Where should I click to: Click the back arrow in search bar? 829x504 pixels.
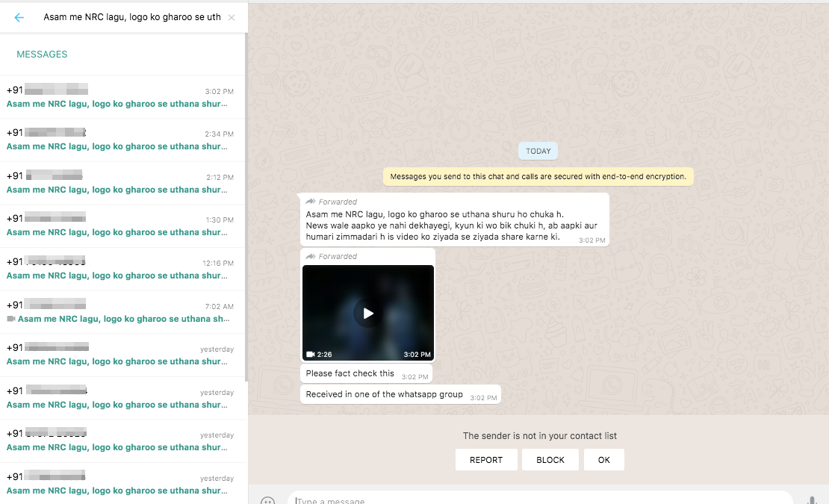19,17
